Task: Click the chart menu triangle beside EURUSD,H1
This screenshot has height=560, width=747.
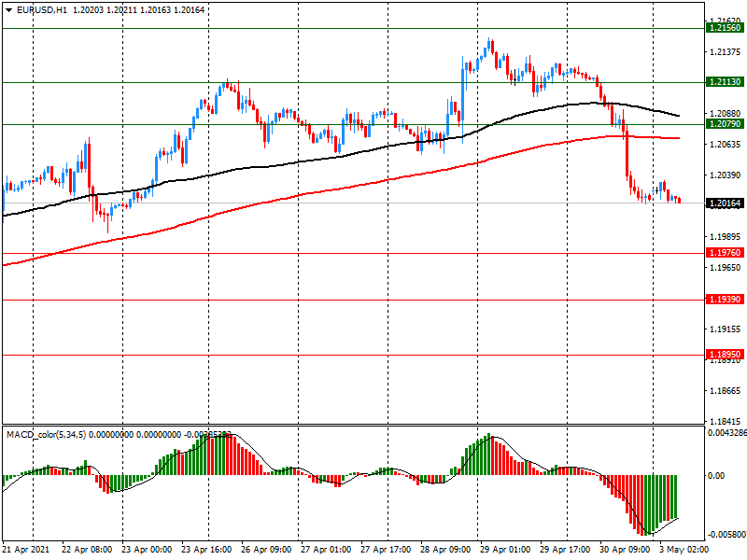Action: click(x=8, y=10)
